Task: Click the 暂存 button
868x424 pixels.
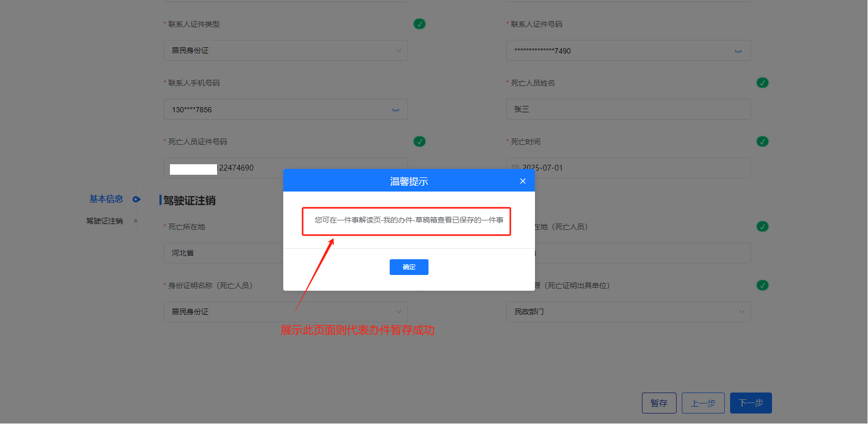Action: (659, 403)
